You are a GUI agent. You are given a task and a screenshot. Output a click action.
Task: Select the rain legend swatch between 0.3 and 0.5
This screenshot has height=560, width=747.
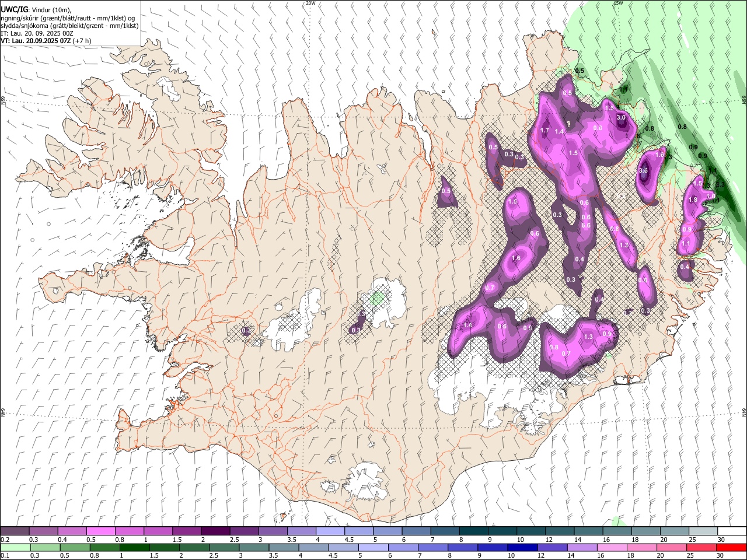(x=45, y=547)
